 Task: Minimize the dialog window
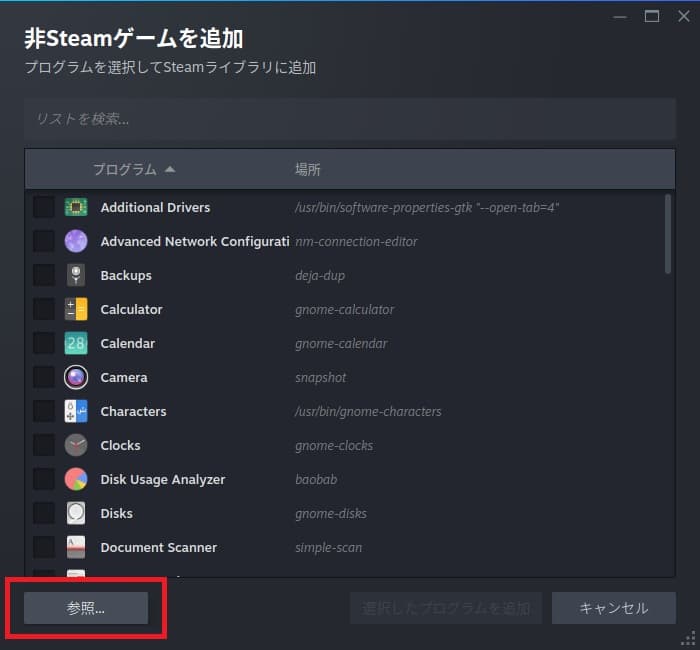[620, 17]
